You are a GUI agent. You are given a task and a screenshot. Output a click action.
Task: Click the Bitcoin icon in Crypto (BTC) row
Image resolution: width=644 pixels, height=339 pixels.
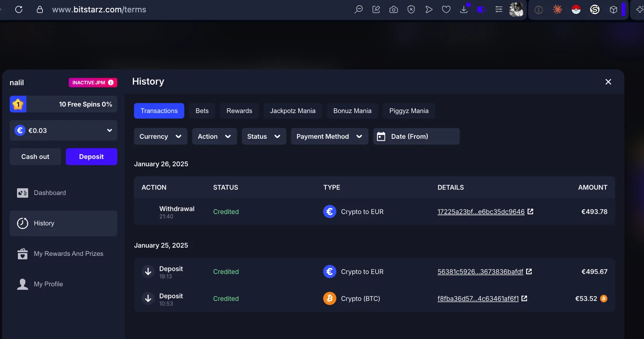(x=330, y=298)
